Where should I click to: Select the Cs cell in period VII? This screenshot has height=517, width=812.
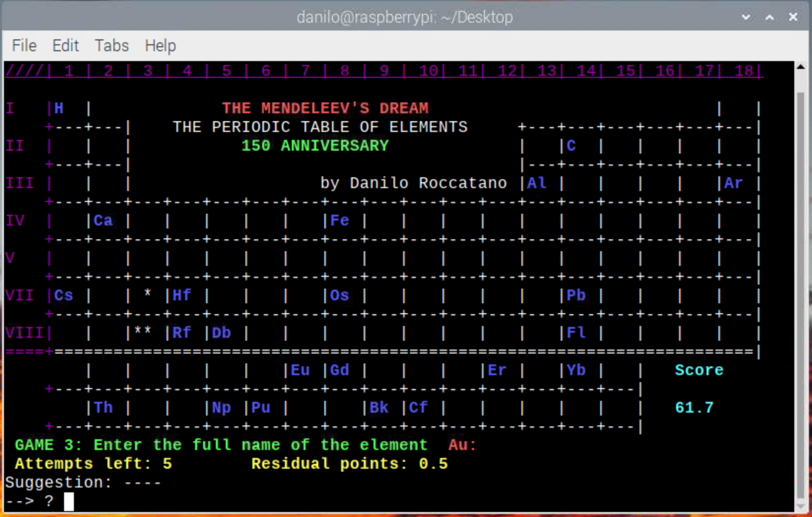[63, 295]
